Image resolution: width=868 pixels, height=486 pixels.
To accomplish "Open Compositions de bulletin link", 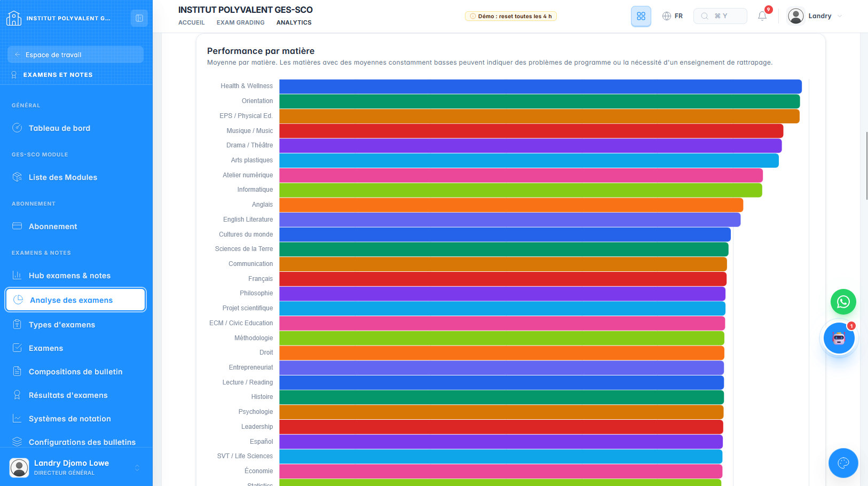I will 75,372.
